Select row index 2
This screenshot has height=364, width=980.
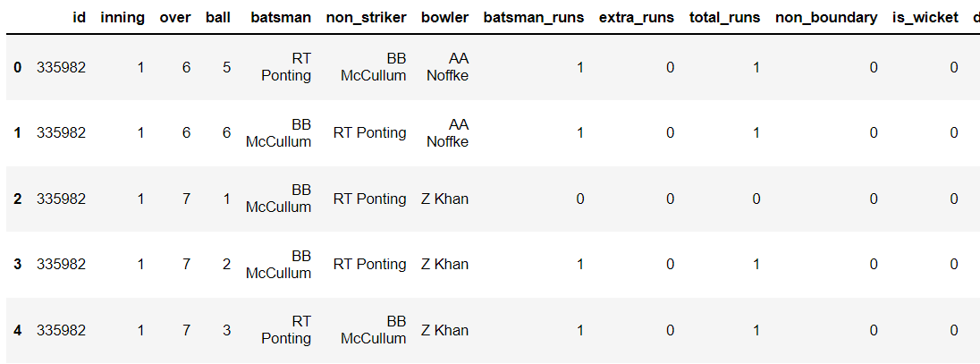pos(18,199)
